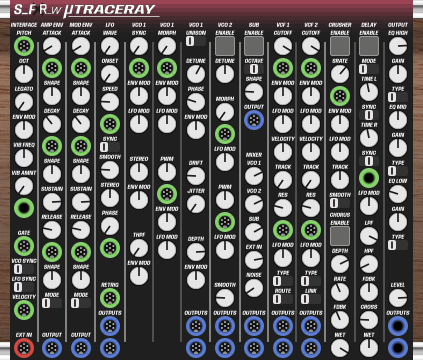Toggle the CRUSHER SMOOTH switch
423x360 pixels.
click(340, 203)
